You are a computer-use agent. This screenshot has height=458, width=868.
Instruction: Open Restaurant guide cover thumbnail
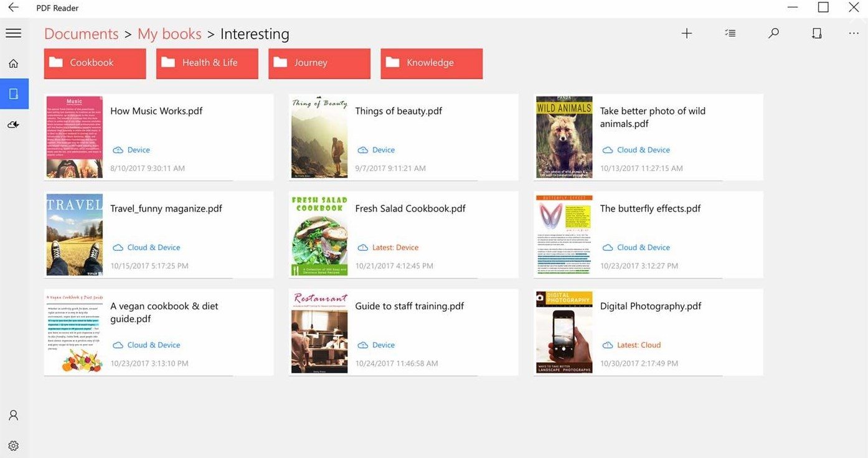(319, 332)
